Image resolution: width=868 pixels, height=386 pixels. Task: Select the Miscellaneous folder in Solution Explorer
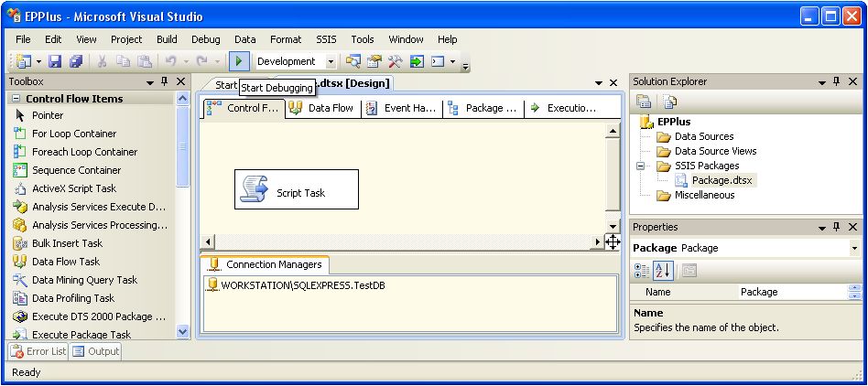click(x=704, y=195)
